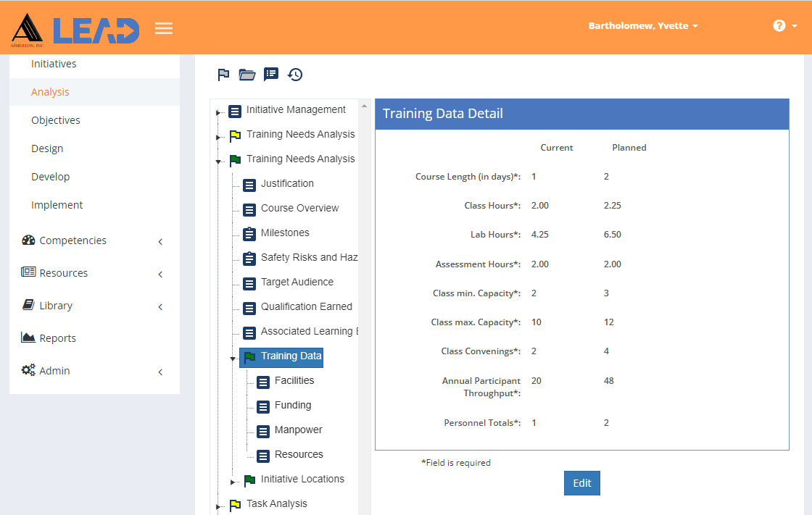The height and width of the screenshot is (515, 812).
Task: Select Resources under Training Data in tree
Action: tap(299, 454)
